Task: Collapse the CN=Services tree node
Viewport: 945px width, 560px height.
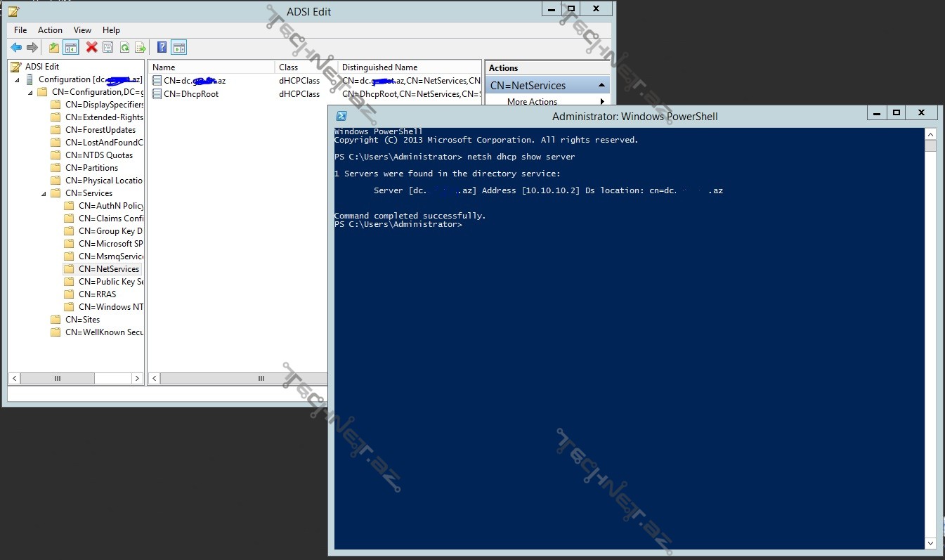Action: click(x=44, y=193)
